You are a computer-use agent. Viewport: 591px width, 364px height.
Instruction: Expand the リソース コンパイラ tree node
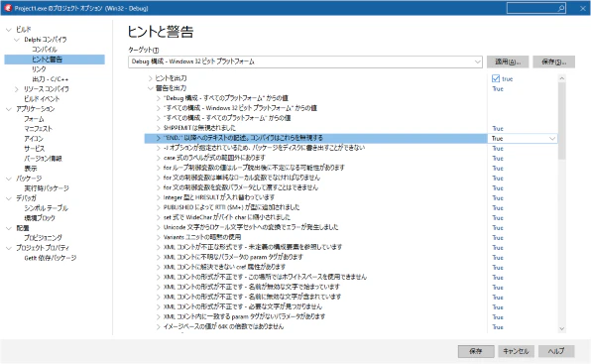coord(17,89)
